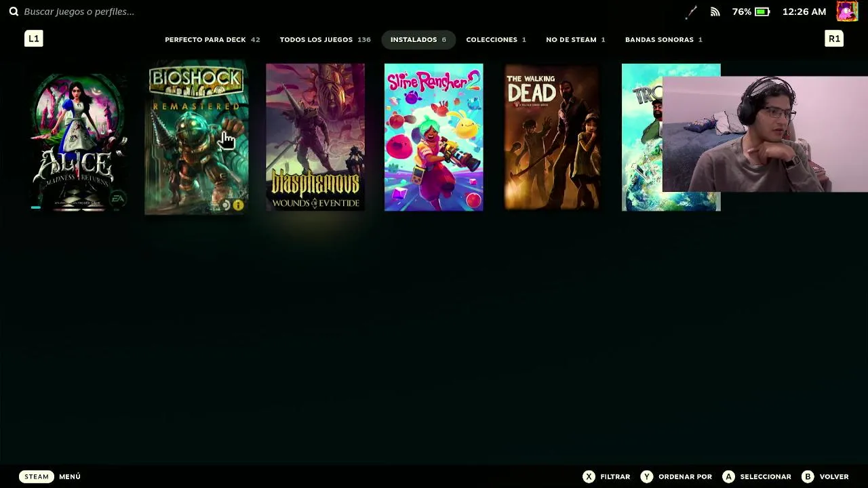The width and height of the screenshot is (868, 488).
Task: Click the Y button glyph
Action: (x=647, y=476)
